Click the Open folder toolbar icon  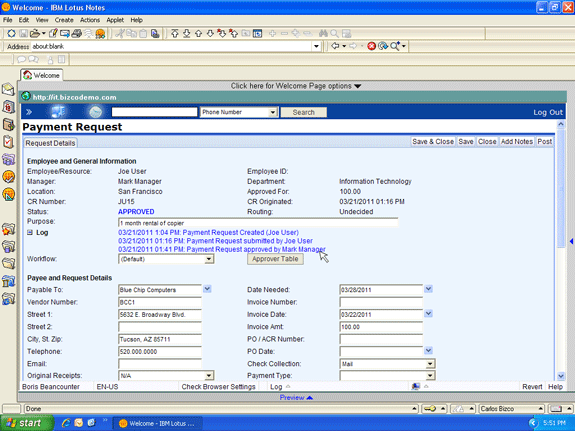click(35, 34)
